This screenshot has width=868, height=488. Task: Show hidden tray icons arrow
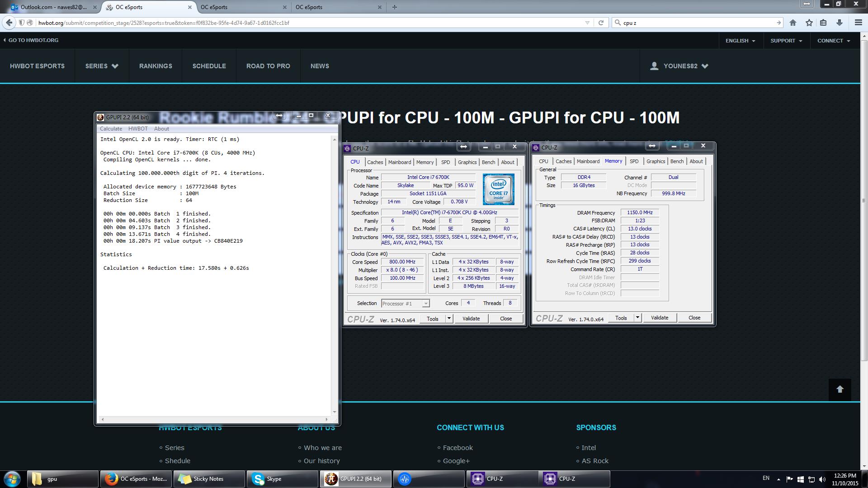click(778, 479)
